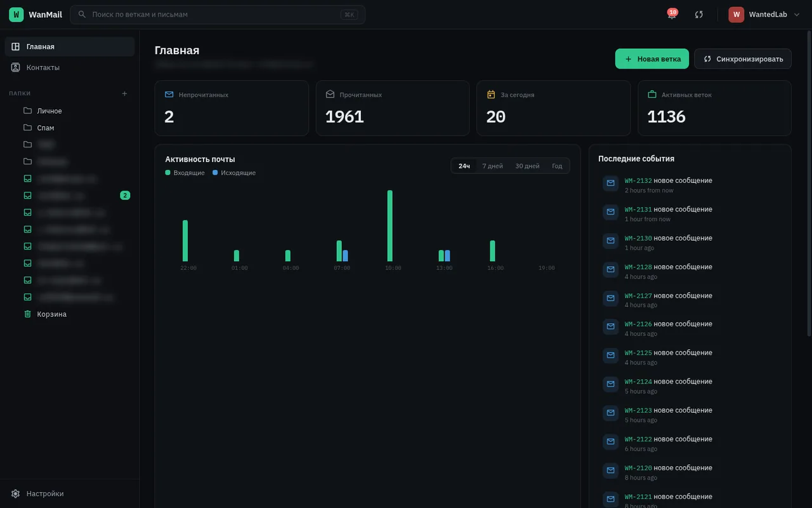
Task: Open the mailbox folder with the 2 unread badge
Action: 70,196
